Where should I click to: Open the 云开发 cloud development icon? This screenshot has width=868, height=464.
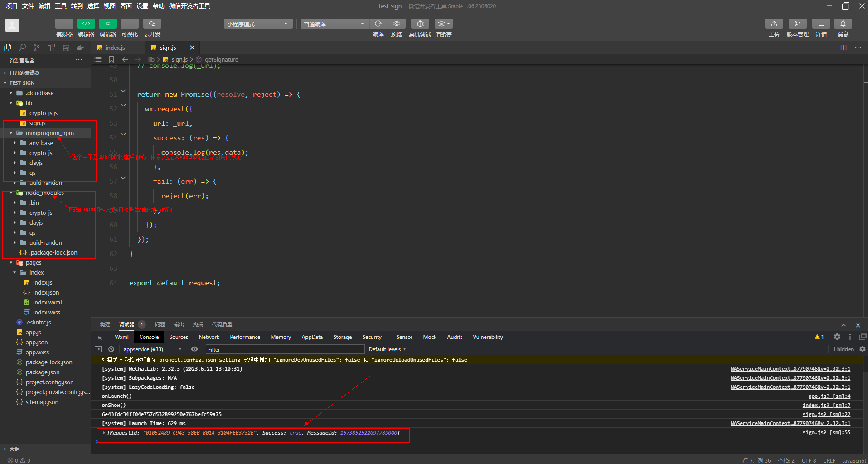[152, 24]
